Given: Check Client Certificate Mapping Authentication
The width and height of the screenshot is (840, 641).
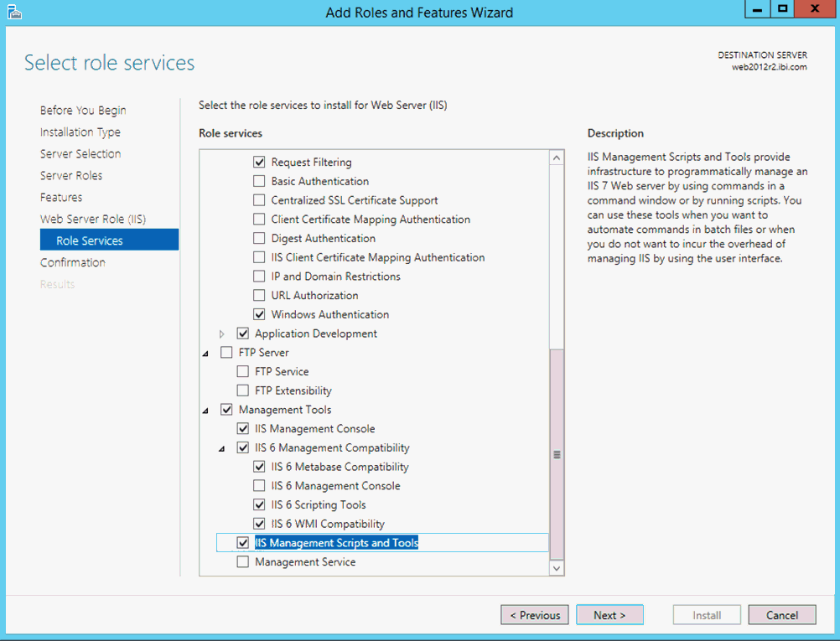Looking at the screenshot, I should (x=259, y=219).
